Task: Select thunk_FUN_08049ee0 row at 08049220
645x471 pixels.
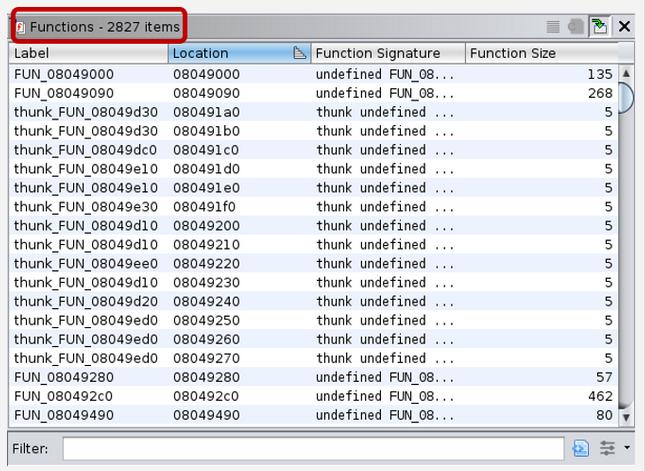Action: pos(85,264)
